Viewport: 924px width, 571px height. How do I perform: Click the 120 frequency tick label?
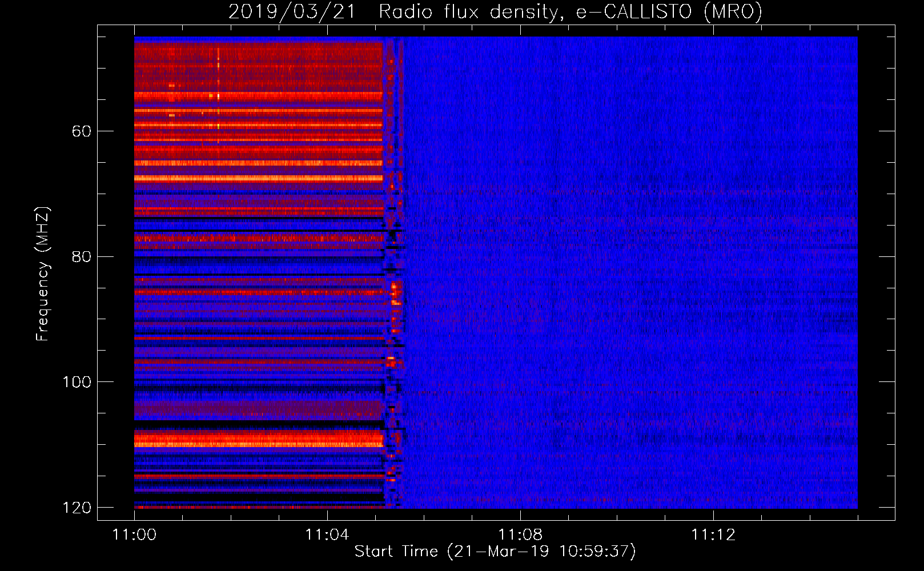[77, 508]
